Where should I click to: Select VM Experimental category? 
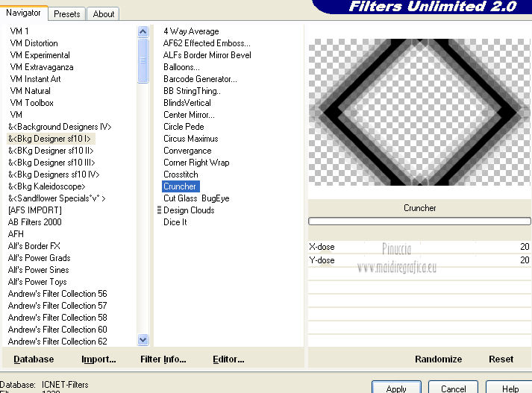(x=40, y=55)
